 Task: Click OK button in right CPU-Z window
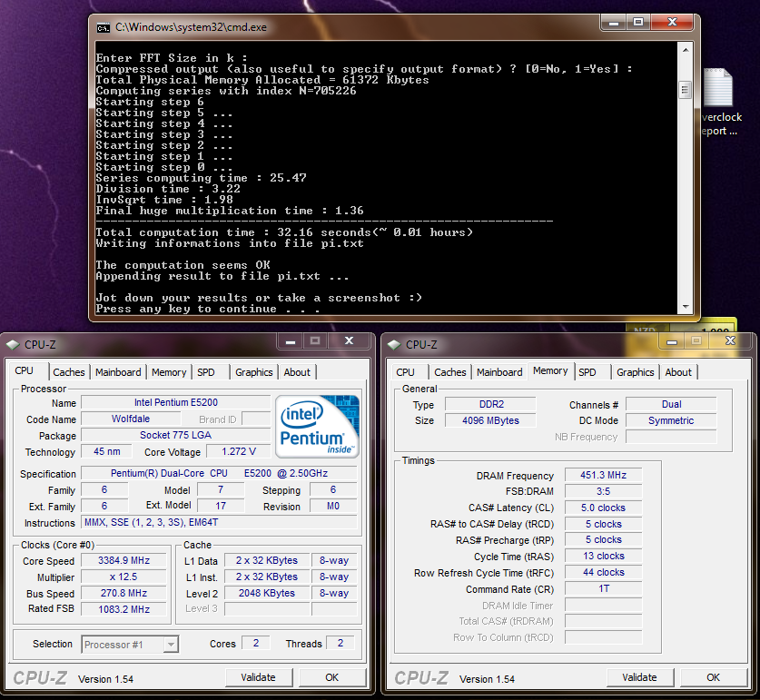[x=714, y=677]
